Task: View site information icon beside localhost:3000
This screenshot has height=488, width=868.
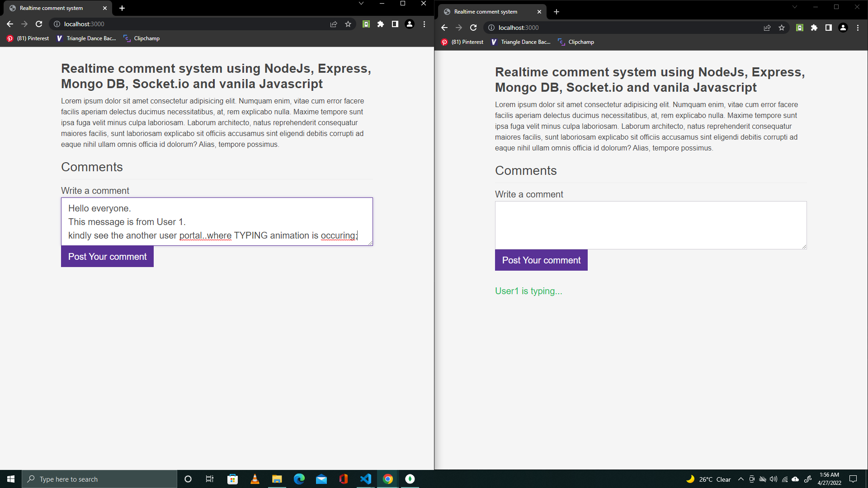Action: point(57,24)
